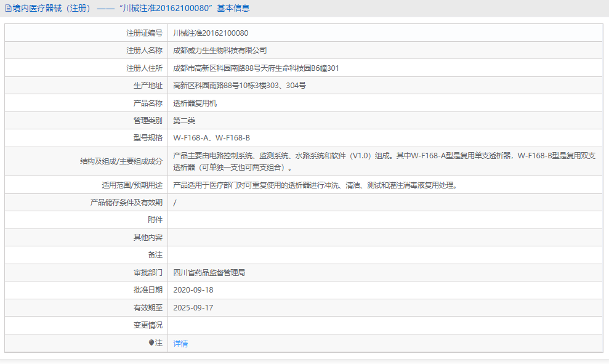This screenshot has height=364, width=609.
Task: Click the lightbulb icon beside 注
Action: [x=151, y=342]
